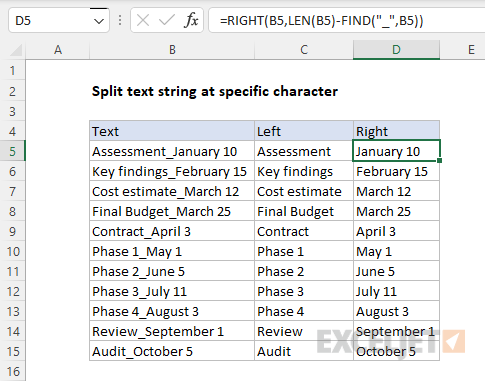Select the 'January 10' active cell
This screenshot has height=381, width=485.
pos(396,151)
